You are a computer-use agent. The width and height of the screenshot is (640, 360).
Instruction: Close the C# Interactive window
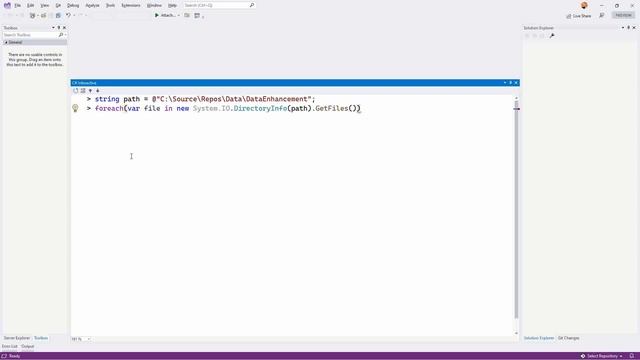[516, 83]
